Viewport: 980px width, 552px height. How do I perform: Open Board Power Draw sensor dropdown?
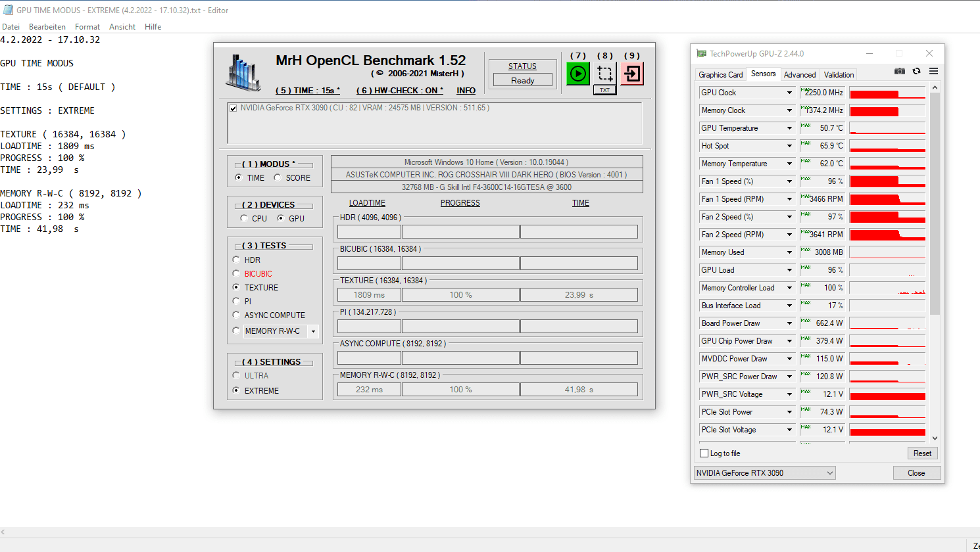pos(789,323)
